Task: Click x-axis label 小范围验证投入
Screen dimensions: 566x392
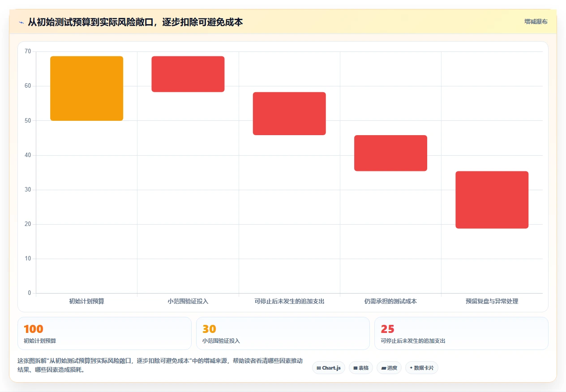Action: pyautogui.click(x=188, y=302)
